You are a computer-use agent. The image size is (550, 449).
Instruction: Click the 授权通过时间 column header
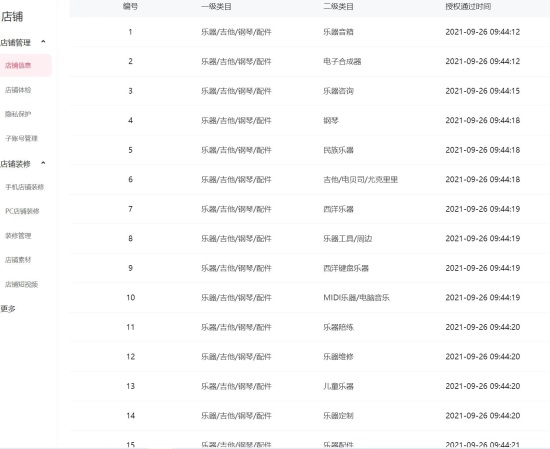[x=468, y=6]
